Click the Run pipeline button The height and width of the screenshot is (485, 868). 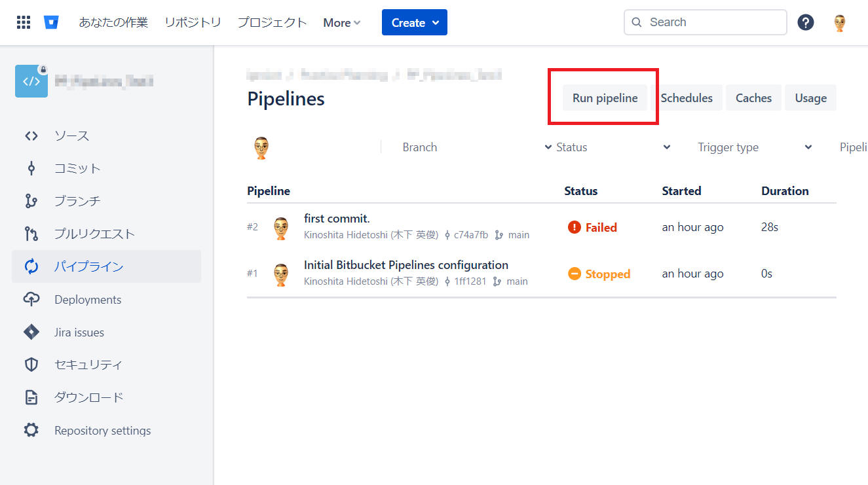click(x=605, y=98)
